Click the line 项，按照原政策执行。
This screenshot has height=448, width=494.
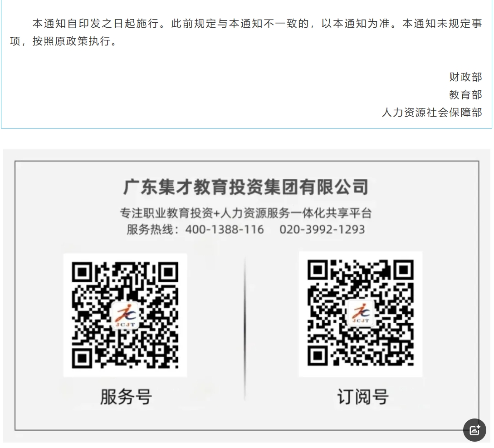point(64,41)
